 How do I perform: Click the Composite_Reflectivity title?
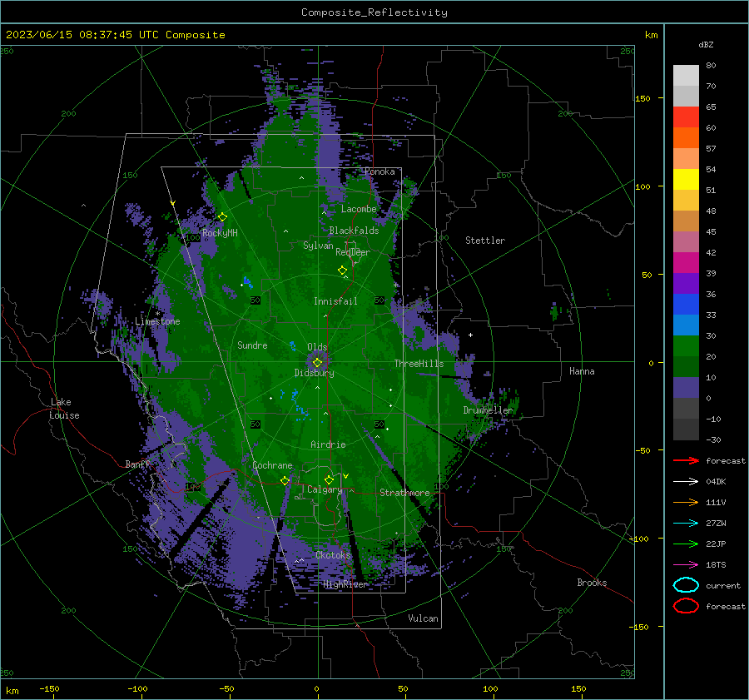tap(374, 12)
